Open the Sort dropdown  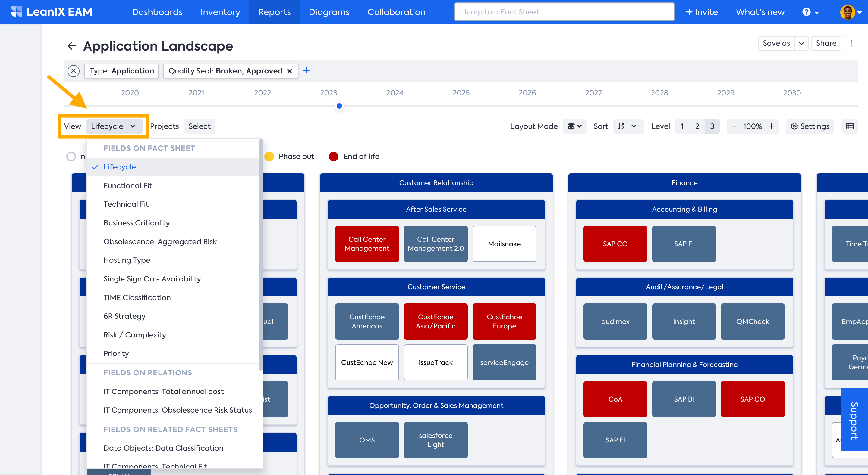[627, 126]
